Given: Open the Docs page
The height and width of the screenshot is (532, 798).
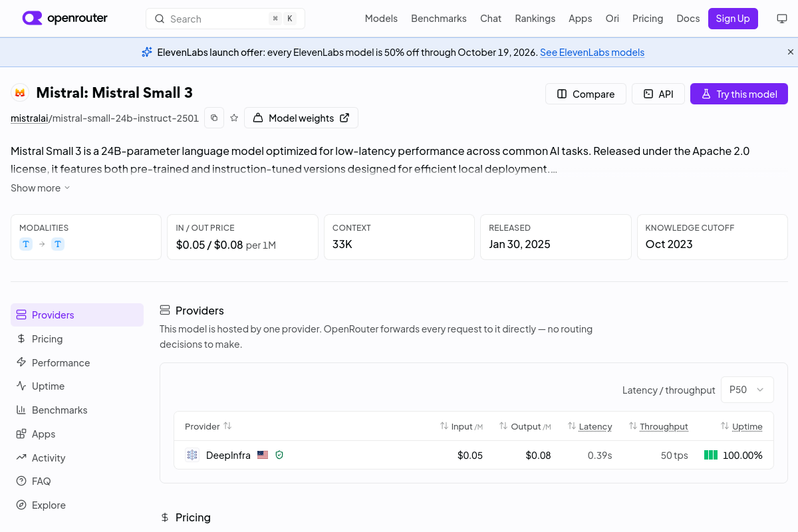Looking at the screenshot, I should pyautogui.click(x=688, y=19).
